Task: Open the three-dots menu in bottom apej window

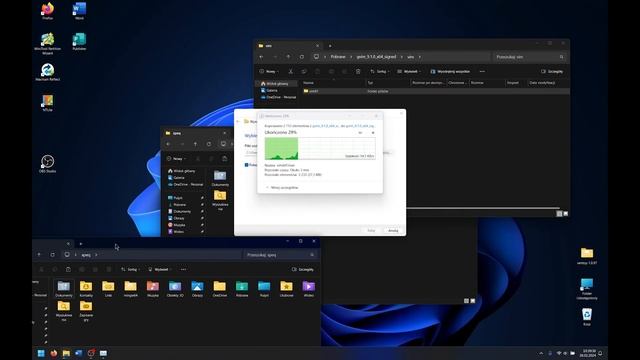Action: point(183,269)
